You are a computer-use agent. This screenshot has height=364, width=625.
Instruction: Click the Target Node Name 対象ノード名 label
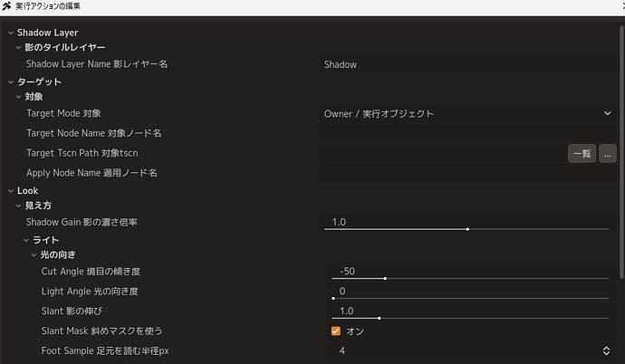[94, 133]
